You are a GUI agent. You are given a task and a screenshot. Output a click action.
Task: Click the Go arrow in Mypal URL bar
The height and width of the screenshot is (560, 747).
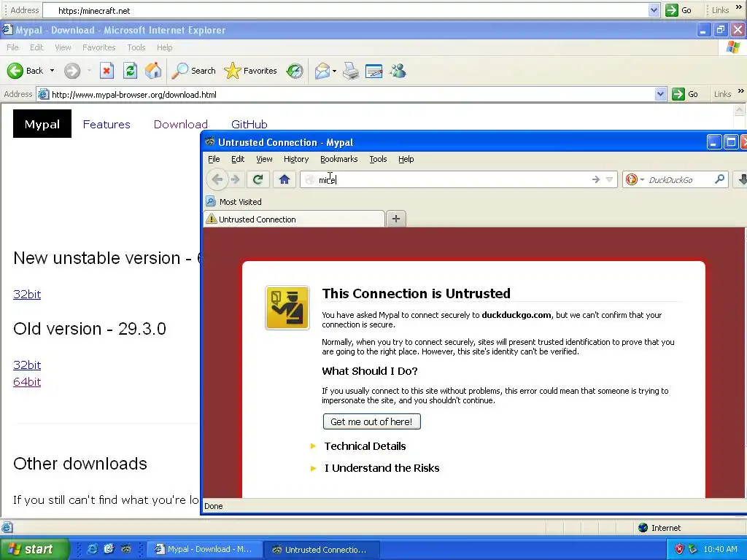595,179
